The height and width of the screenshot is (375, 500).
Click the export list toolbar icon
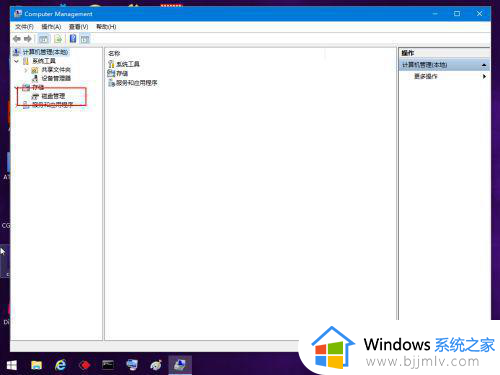[x=58, y=39]
